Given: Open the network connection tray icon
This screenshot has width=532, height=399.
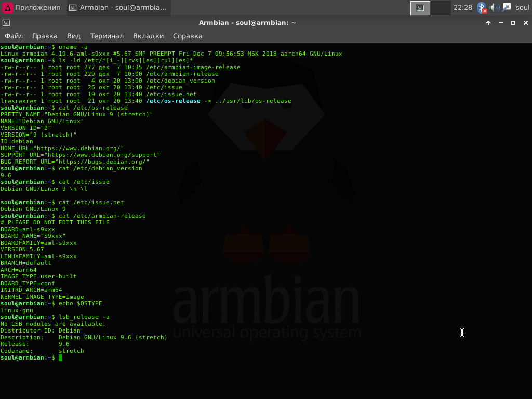Looking at the screenshot, I should (x=507, y=7).
